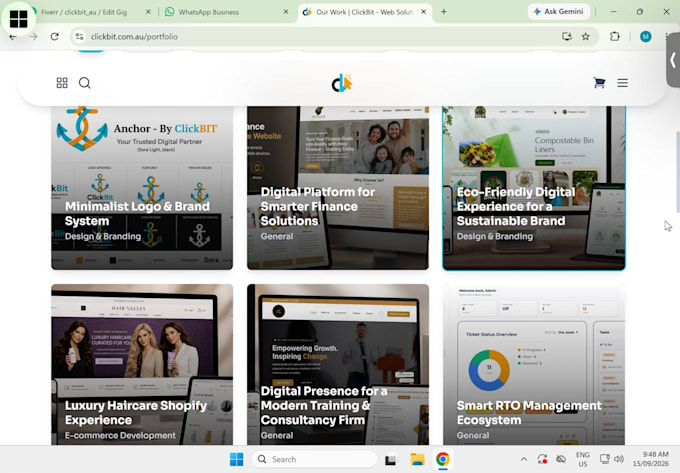Viewport: 680px width, 473px height.
Task: Click the ENG US language indicator
Action: click(582, 459)
